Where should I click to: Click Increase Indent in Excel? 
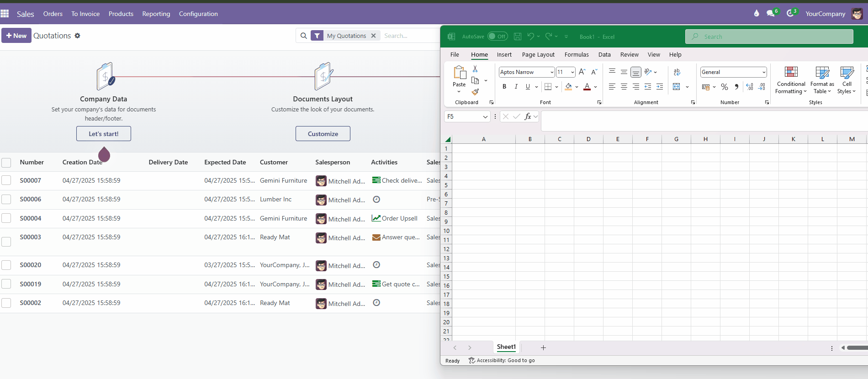click(660, 86)
